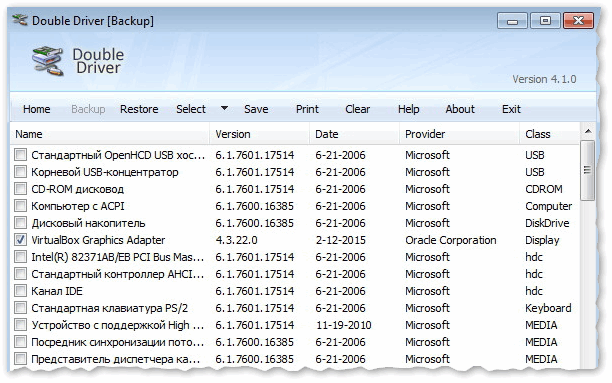Toggle checkbox for Корневой USB-концентратор
The height and width of the screenshot is (383, 612).
click(x=20, y=172)
